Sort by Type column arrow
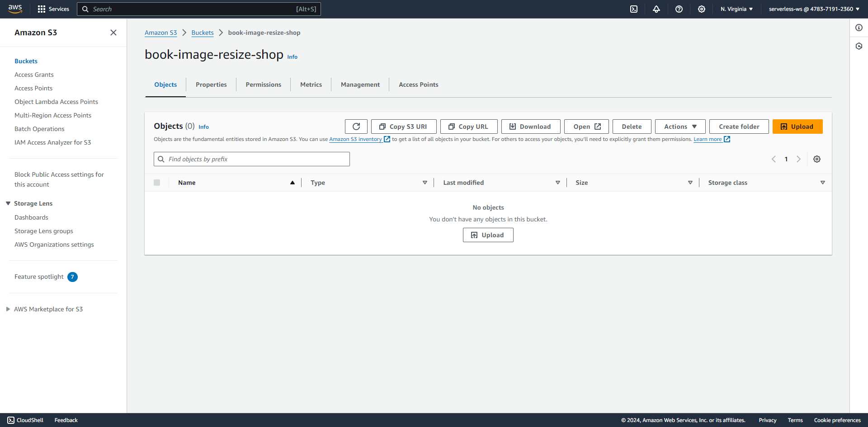The height and width of the screenshot is (427, 868). [x=425, y=183]
